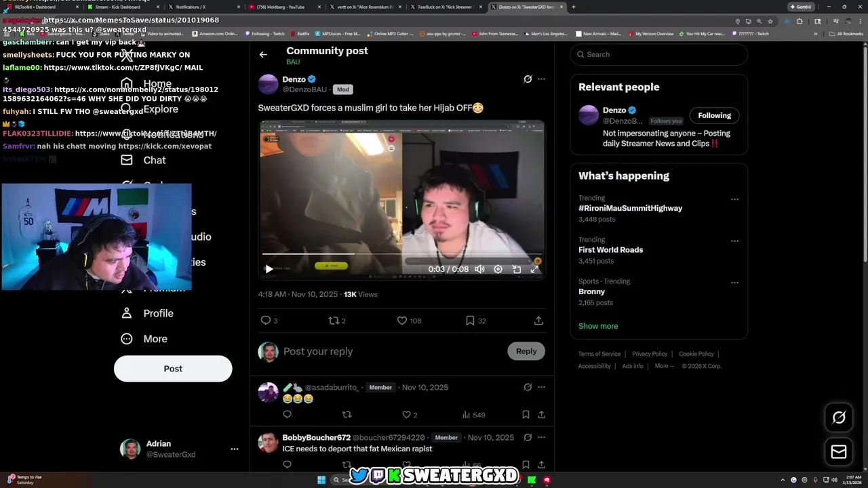Viewport: 868px width, 488px height.
Task: Enter fullscreen on the video player
Action: 534,269
